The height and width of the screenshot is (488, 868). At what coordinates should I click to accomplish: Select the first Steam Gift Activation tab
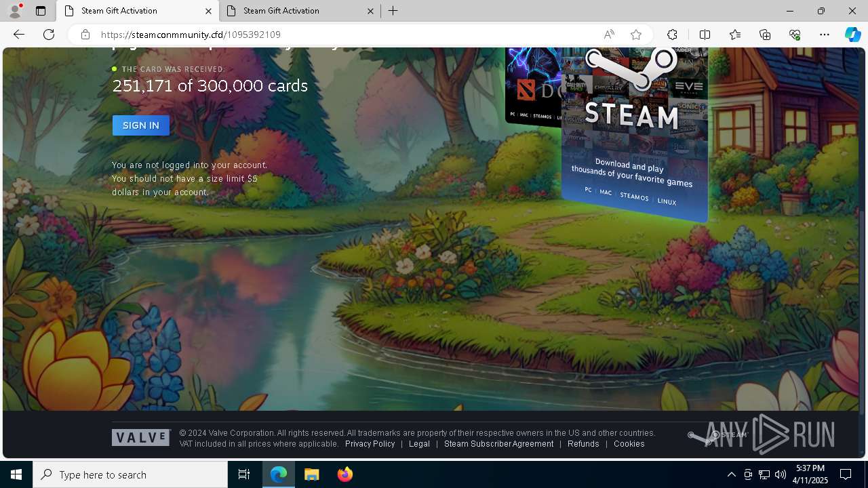tap(138, 11)
